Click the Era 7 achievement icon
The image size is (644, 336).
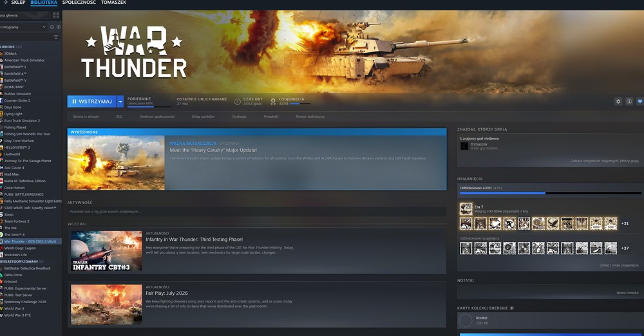[x=466, y=209]
